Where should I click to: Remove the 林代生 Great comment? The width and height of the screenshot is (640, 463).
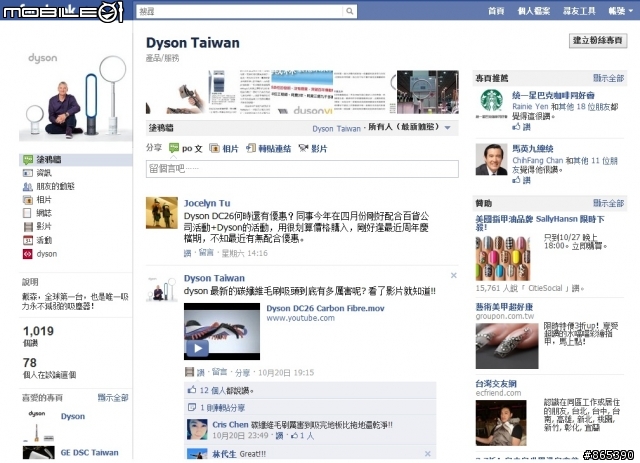click(427, 454)
